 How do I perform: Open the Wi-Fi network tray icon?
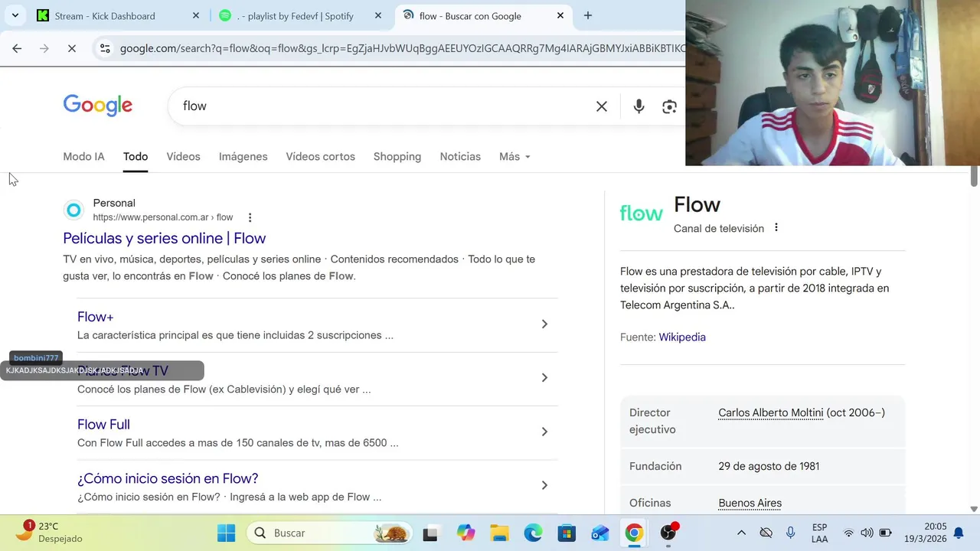[x=848, y=533]
